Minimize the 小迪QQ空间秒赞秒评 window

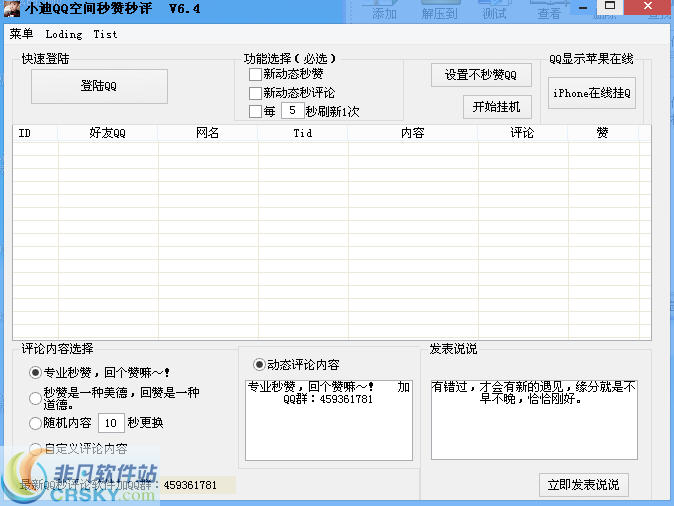583,7
